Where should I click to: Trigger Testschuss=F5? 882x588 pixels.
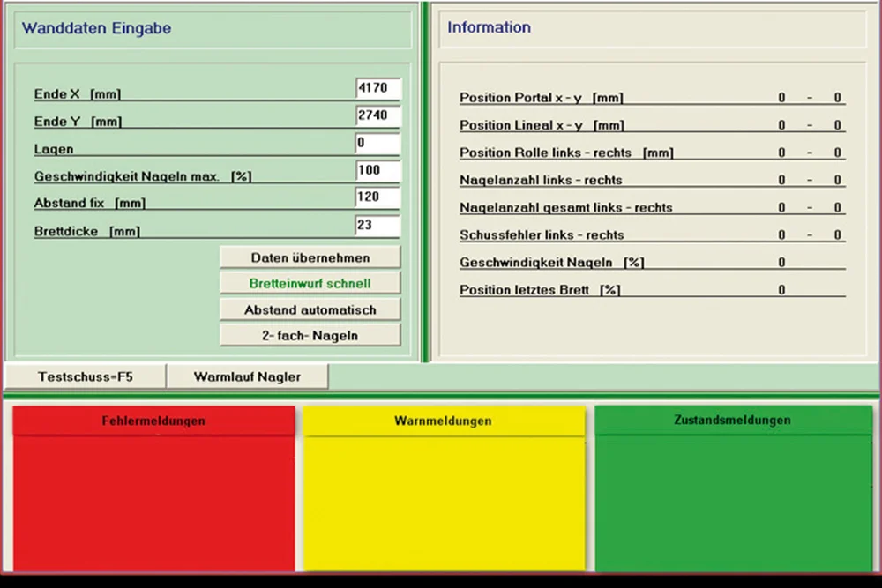pyautogui.click(x=85, y=376)
